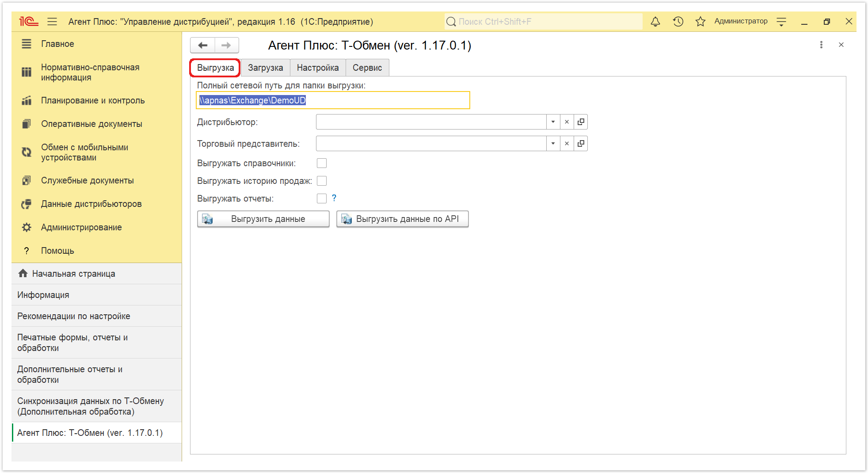Open the 1C main menu hamburger icon
Viewport: 868px width, 473px height.
click(52, 21)
